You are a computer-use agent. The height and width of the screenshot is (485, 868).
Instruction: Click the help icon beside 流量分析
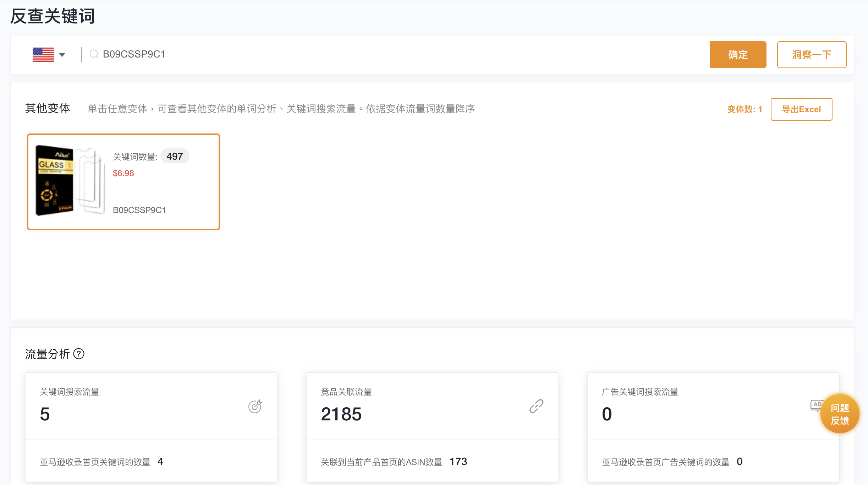[79, 354]
